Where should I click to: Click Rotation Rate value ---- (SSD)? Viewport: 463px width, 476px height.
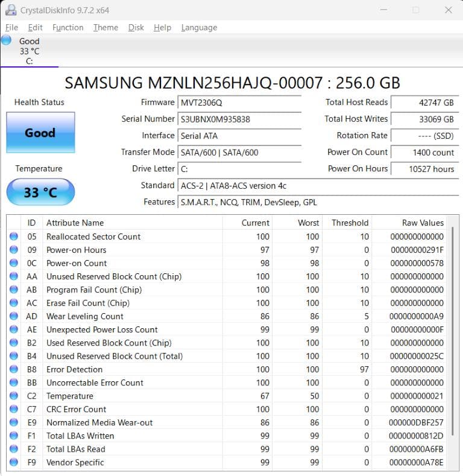tap(425, 136)
